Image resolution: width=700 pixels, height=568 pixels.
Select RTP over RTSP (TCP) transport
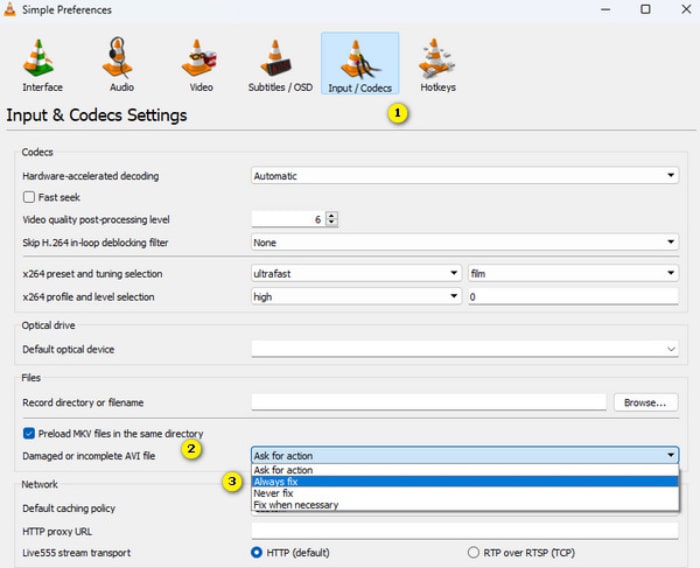(x=473, y=552)
